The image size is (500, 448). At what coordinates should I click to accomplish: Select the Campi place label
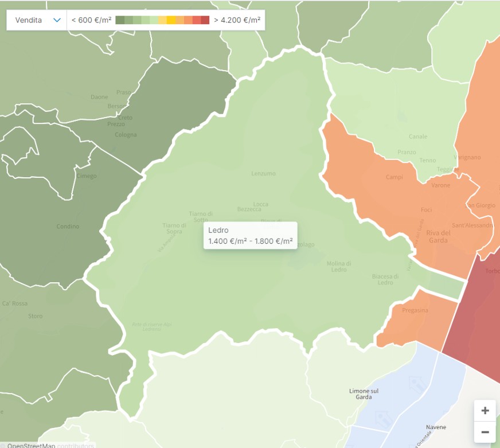tap(394, 177)
